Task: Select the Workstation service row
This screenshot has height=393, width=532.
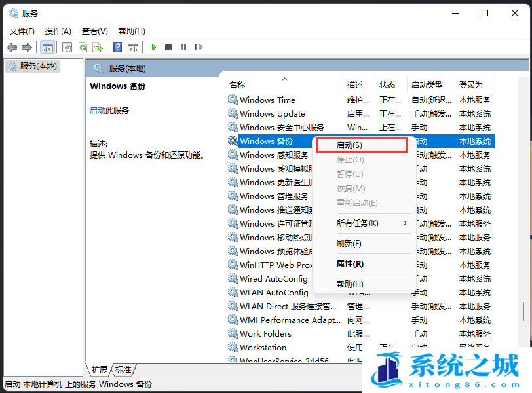Action: 362,347
